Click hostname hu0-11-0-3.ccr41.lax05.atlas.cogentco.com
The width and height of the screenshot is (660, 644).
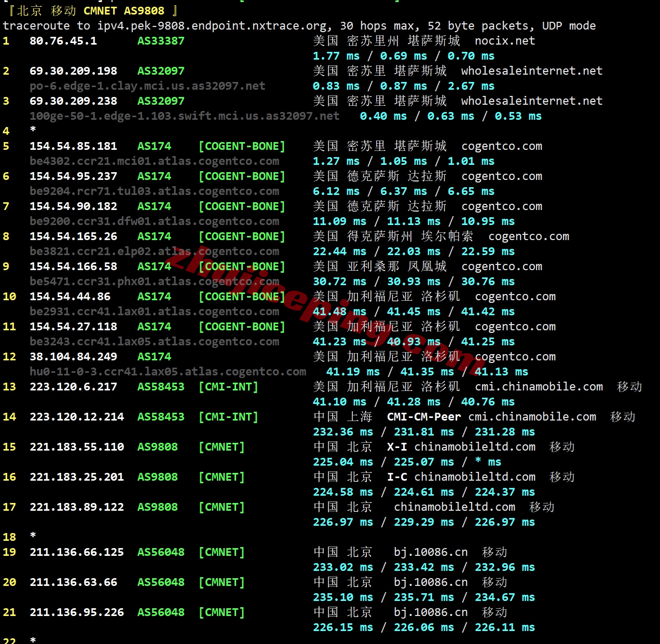pos(168,372)
